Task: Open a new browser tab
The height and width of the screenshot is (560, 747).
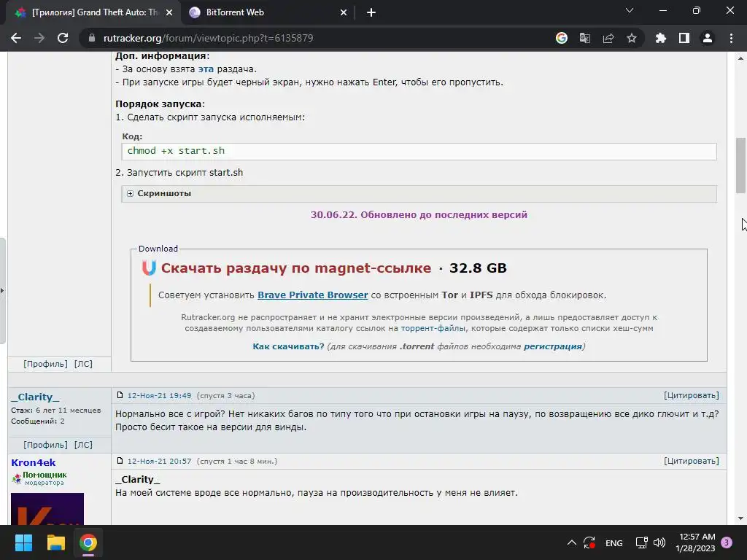Action: pos(371,12)
